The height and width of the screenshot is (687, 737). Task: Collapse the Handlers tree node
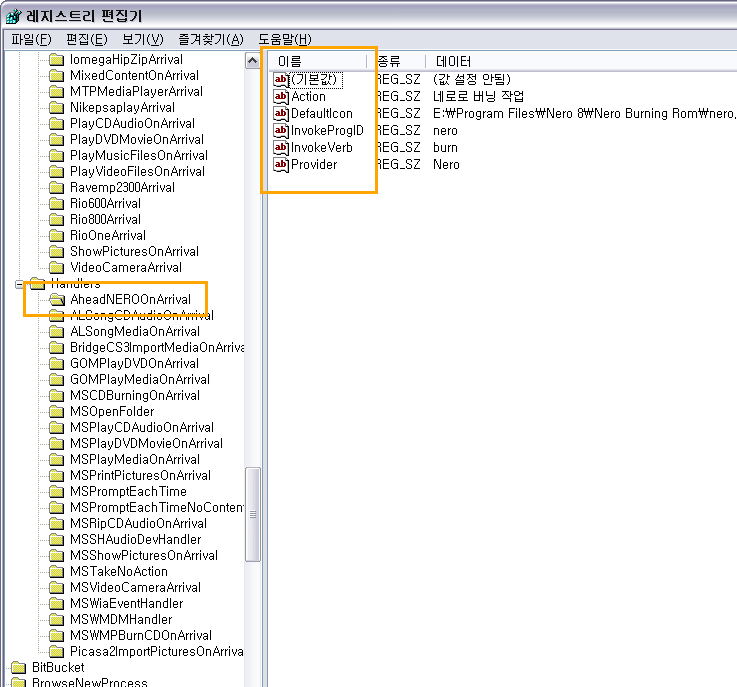click(x=19, y=284)
